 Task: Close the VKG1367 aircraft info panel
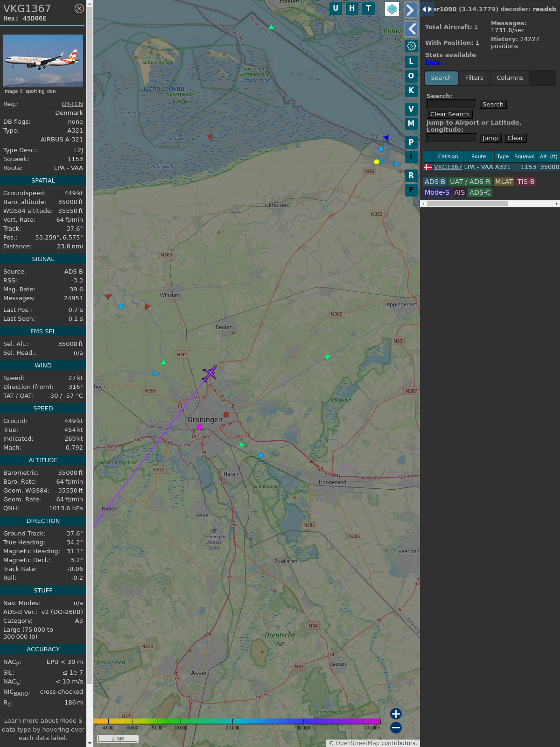(x=79, y=8)
